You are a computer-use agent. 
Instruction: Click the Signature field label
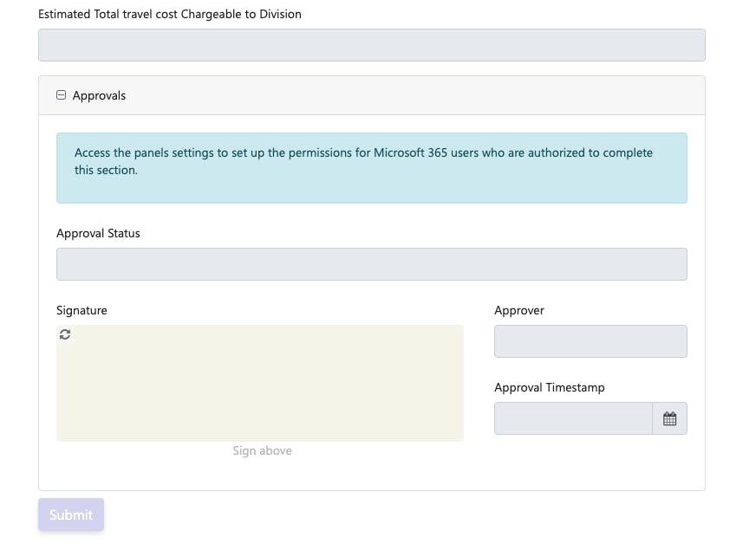coord(81,310)
